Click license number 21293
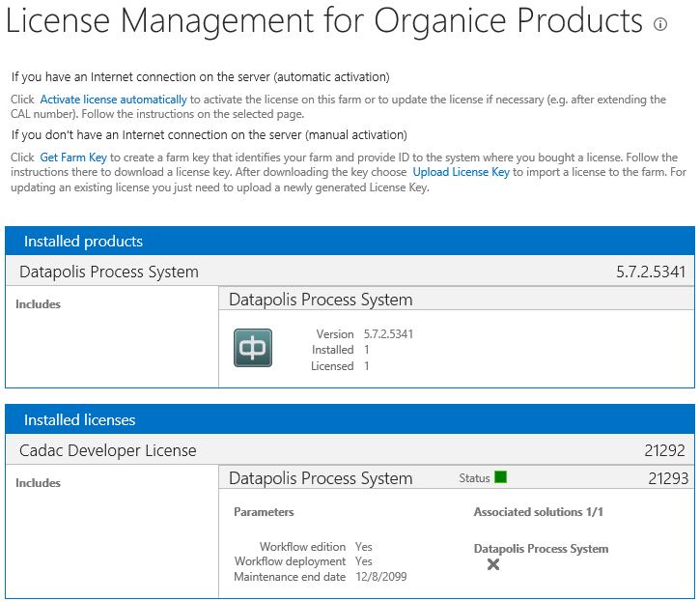Screen dimensions: 700x602 [668, 478]
